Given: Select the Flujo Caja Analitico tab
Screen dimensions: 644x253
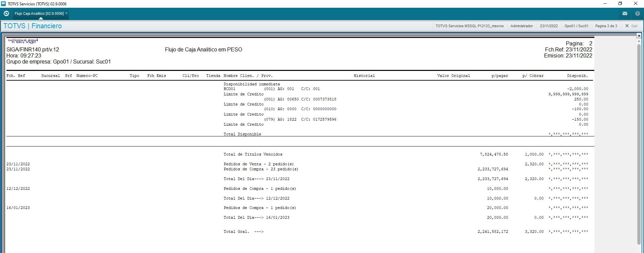Looking at the screenshot, I should pos(39,13).
